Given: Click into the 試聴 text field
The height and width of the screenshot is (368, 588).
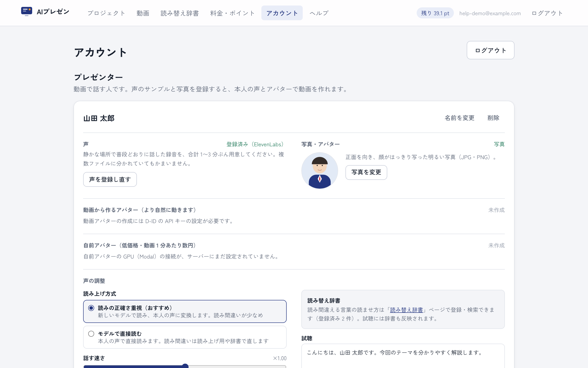Looking at the screenshot, I should pos(403,356).
